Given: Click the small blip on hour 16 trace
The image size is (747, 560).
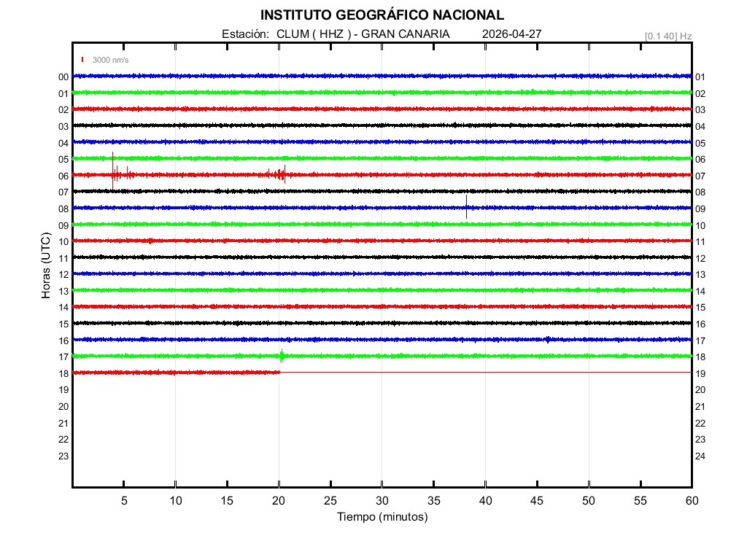Looking at the screenshot, I should click(547, 339).
